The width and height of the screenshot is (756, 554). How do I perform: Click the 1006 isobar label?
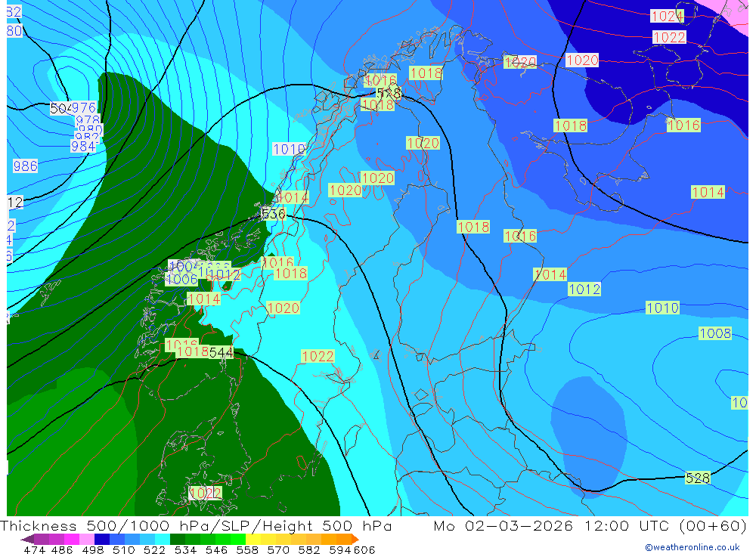181,279
